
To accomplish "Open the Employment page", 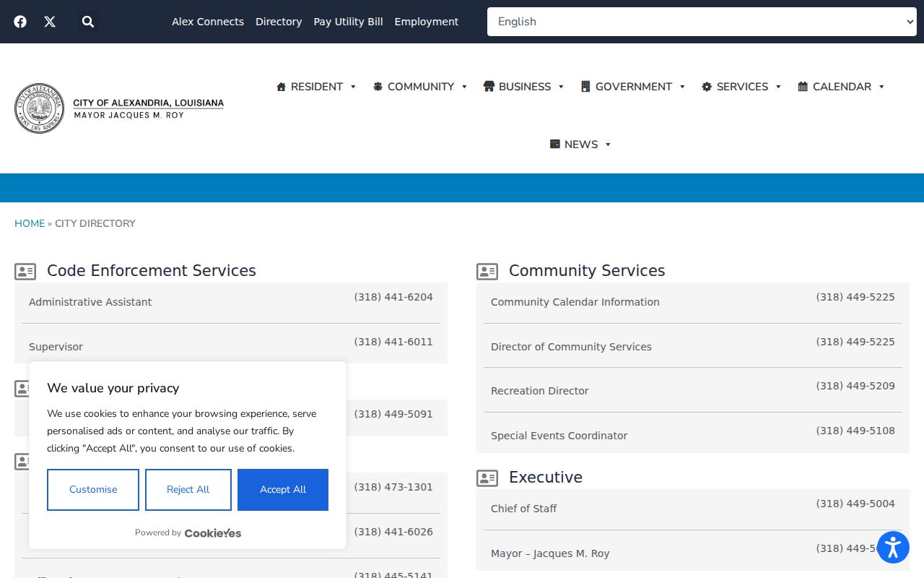I will tap(427, 22).
